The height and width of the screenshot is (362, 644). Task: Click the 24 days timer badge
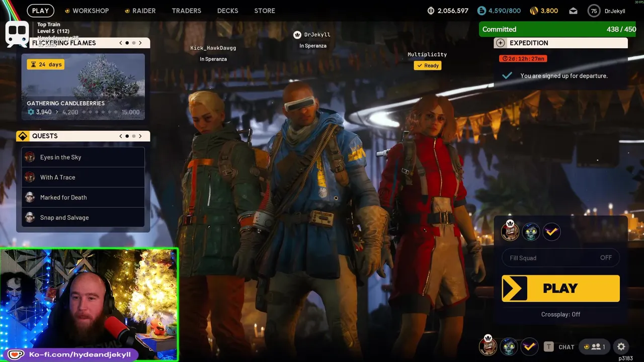46,64
